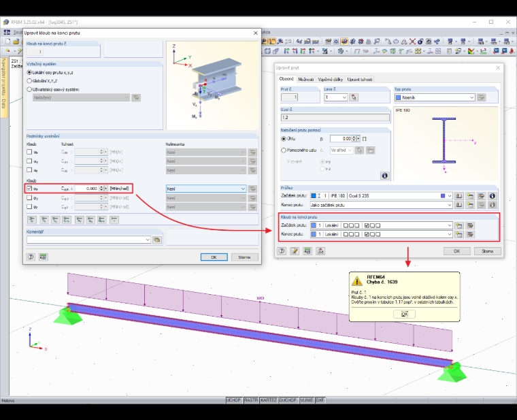Tick the uz hinge checkbox
This screenshot has width=517, height=420.
[29, 170]
